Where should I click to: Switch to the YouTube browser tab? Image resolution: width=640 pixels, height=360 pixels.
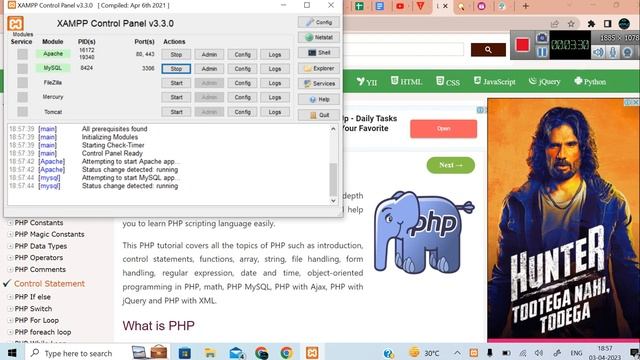pos(400,6)
